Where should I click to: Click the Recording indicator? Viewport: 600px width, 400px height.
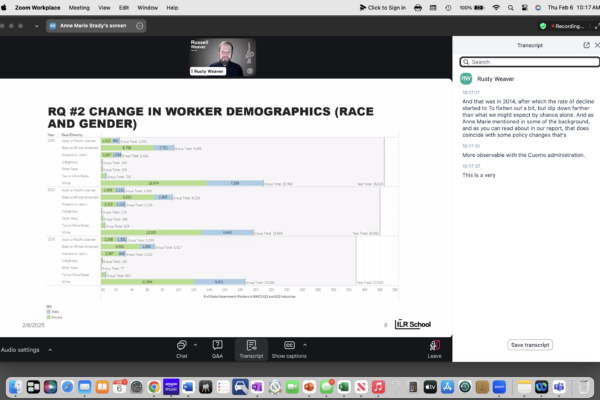click(569, 25)
